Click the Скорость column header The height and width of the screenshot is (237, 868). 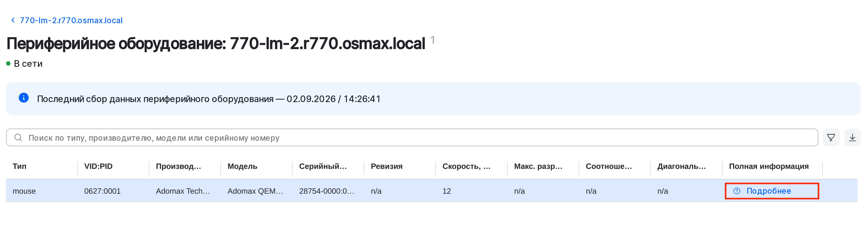click(x=466, y=166)
